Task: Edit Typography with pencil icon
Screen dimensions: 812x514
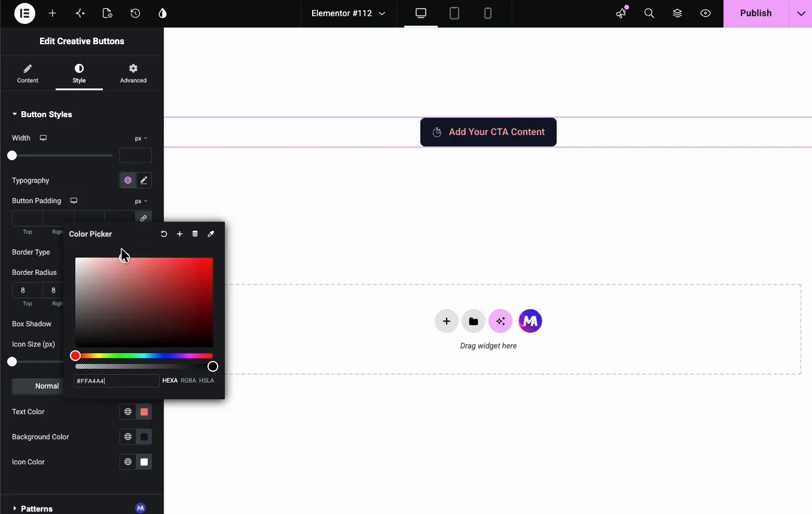Action: (144, 180)
